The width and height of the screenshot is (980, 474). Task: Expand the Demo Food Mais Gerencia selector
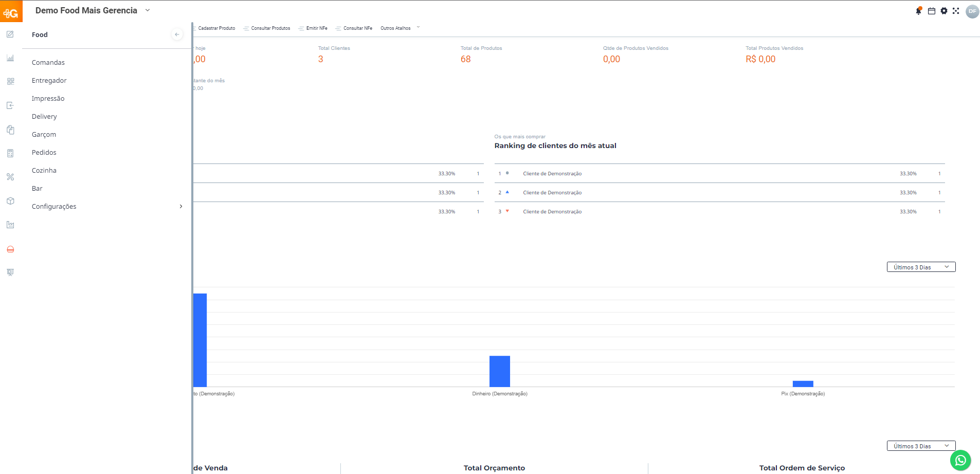148,10
